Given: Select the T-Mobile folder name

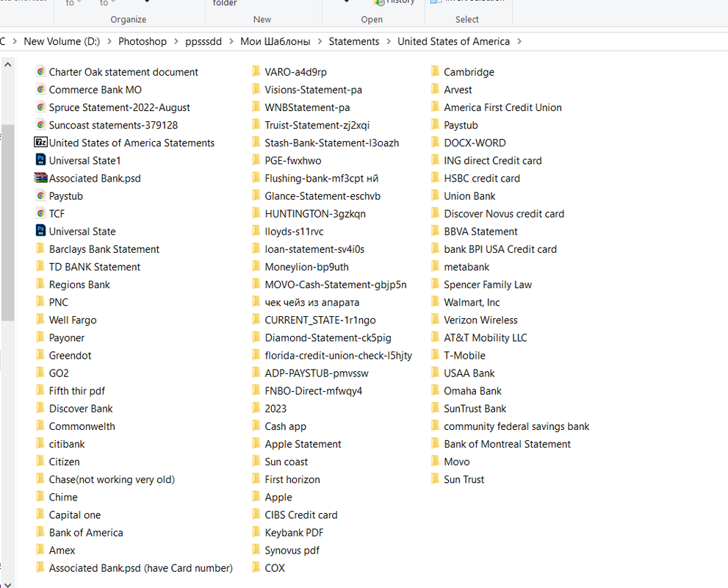Looking at the screenshot, I should 464,355.
